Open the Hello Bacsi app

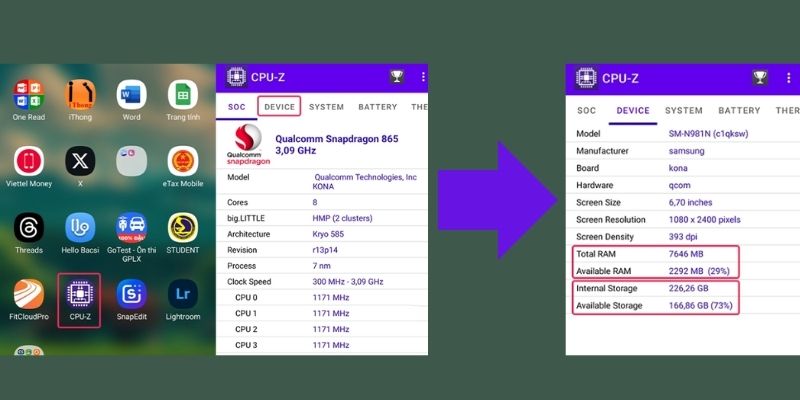(x=80, y=228)
